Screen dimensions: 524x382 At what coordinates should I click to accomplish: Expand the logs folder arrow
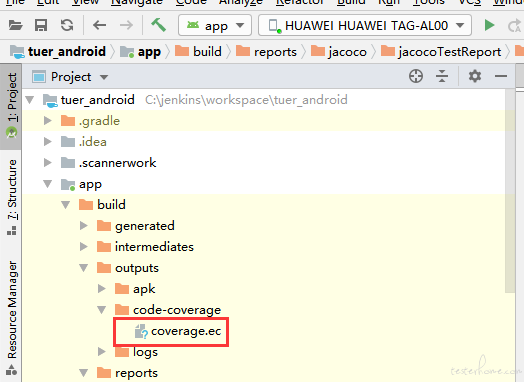point(102,352)
